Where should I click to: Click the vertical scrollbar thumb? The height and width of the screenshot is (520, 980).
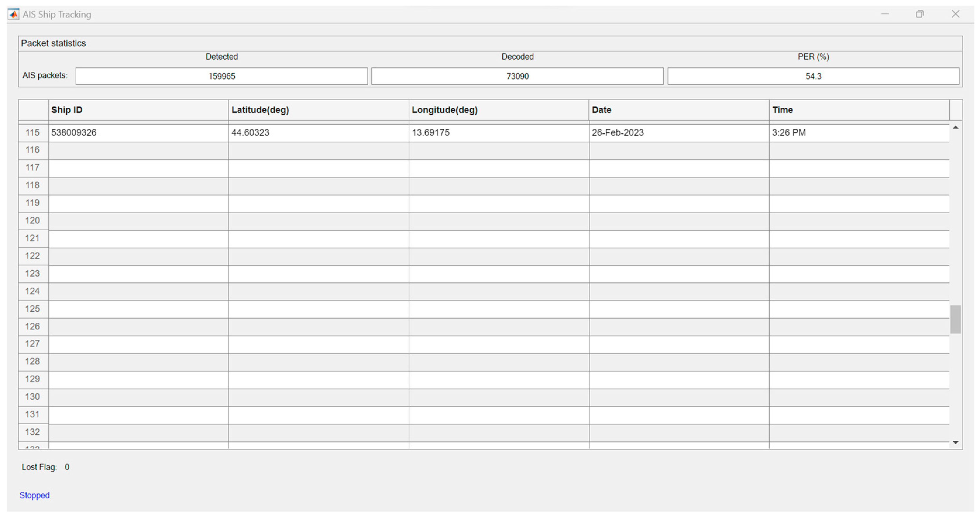pyautogui.click(x=955, y=319)
